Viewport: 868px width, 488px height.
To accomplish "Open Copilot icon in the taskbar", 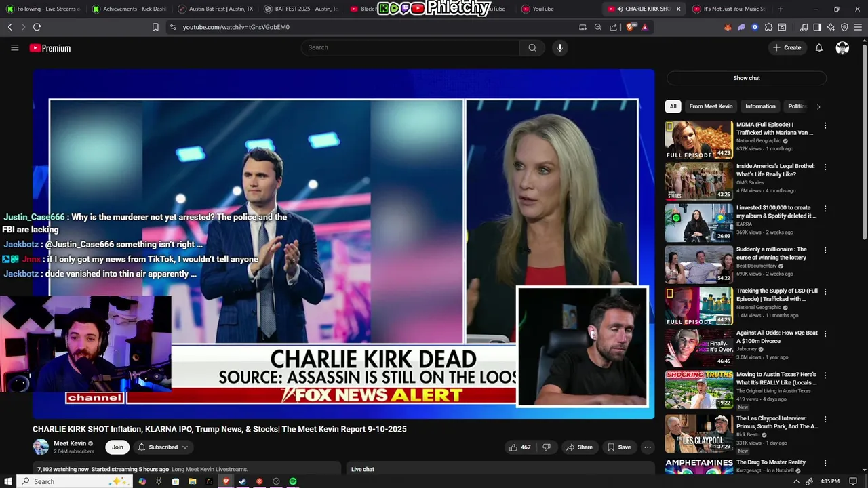I will point(142,481).
